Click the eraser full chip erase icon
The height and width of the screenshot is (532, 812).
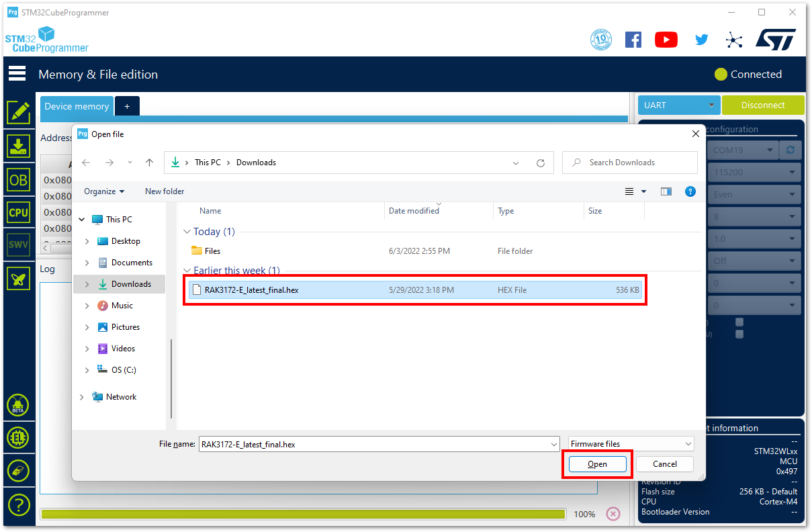[x=18, y=471]
